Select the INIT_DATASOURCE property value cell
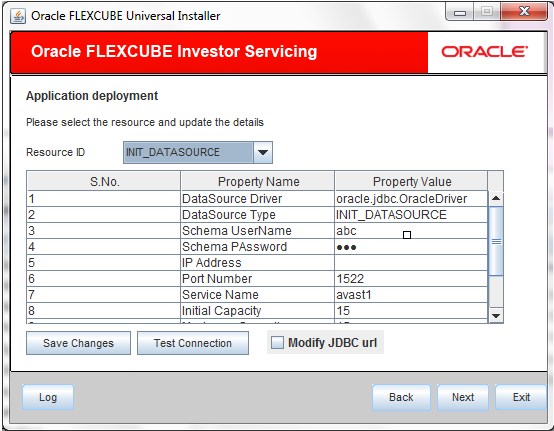Viewport: 554px width, 431px height. pos(411,215)
